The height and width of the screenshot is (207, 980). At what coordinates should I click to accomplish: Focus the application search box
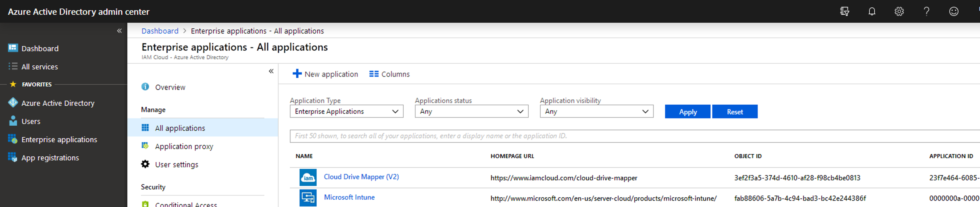(x=635, y=136)
